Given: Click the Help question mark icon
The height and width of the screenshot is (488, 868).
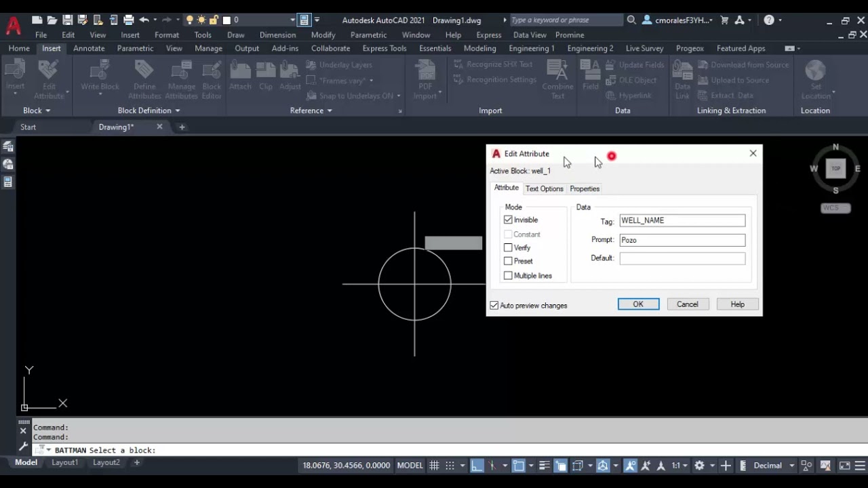Looking at the screenshot, I should 769,20.
